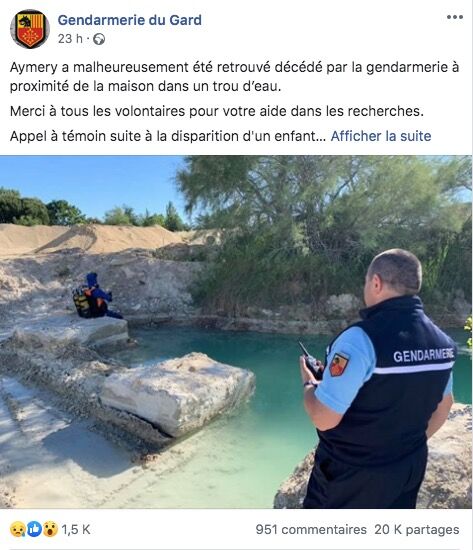Show the 951 commentaires
473x550 pixels.
pos(311,529)
